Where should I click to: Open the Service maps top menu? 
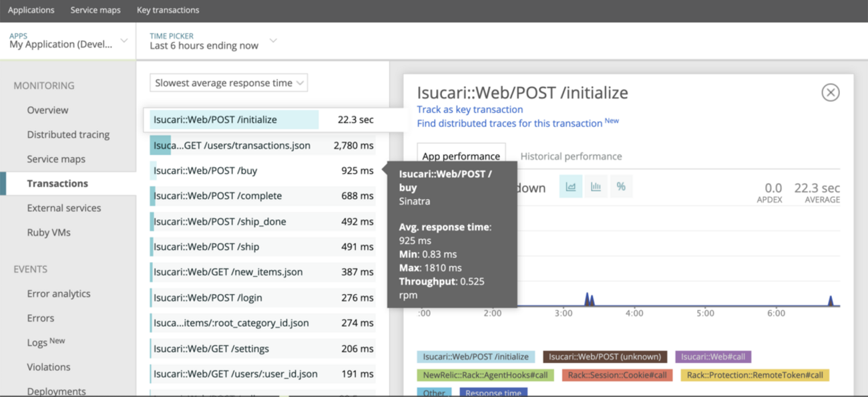click(95, 10)
